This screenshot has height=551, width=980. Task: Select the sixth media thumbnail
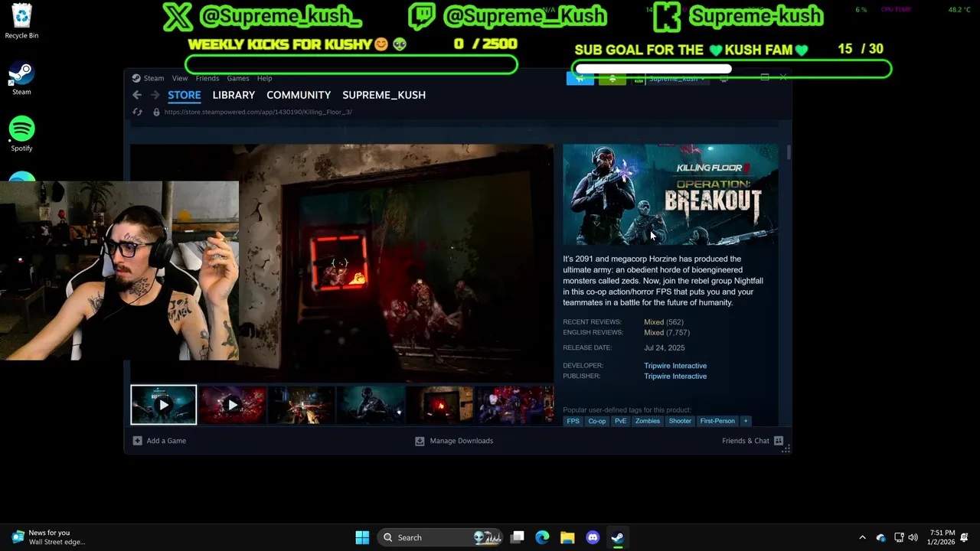tap(510, 405)
